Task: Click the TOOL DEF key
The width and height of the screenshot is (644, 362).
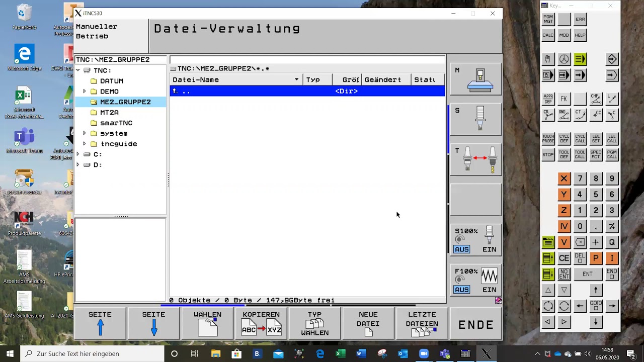Action: click(x=564, y=155)
